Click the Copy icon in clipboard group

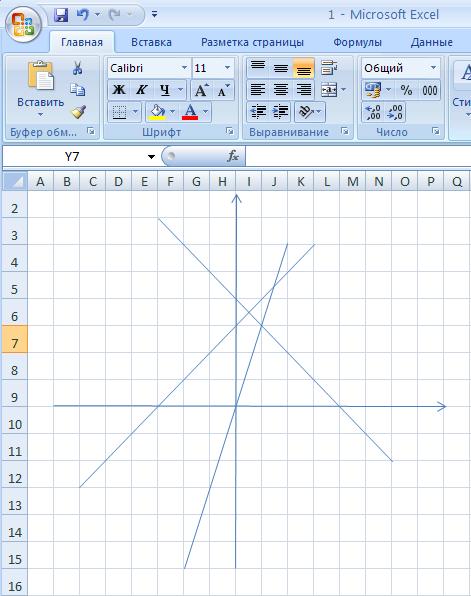pos(78,90)
